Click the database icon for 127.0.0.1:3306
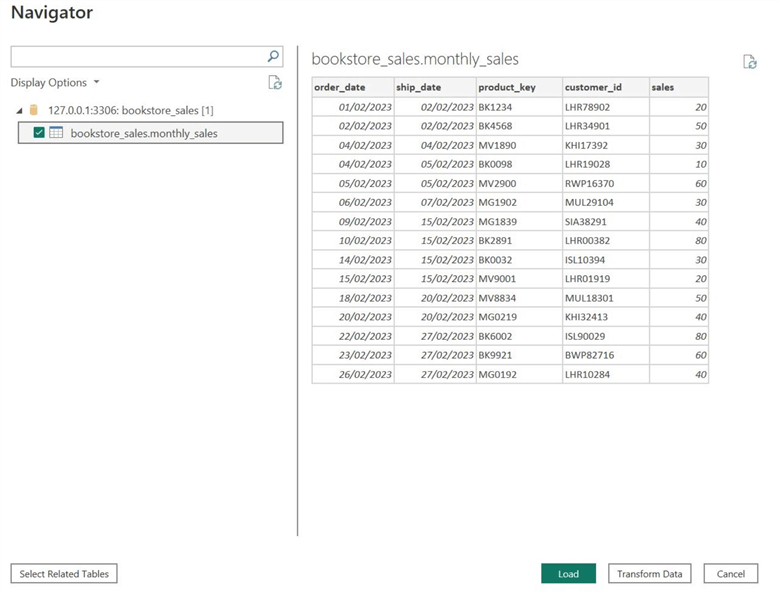The height and width of the screenshot is (594, 779). click(x=35, y=110)
